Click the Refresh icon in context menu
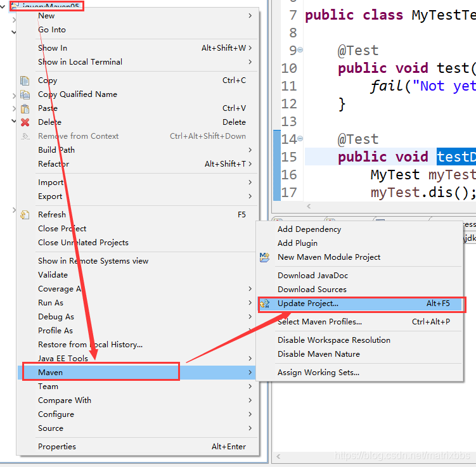This screenshot has width=476, height=467. click(x=25, y=215)
